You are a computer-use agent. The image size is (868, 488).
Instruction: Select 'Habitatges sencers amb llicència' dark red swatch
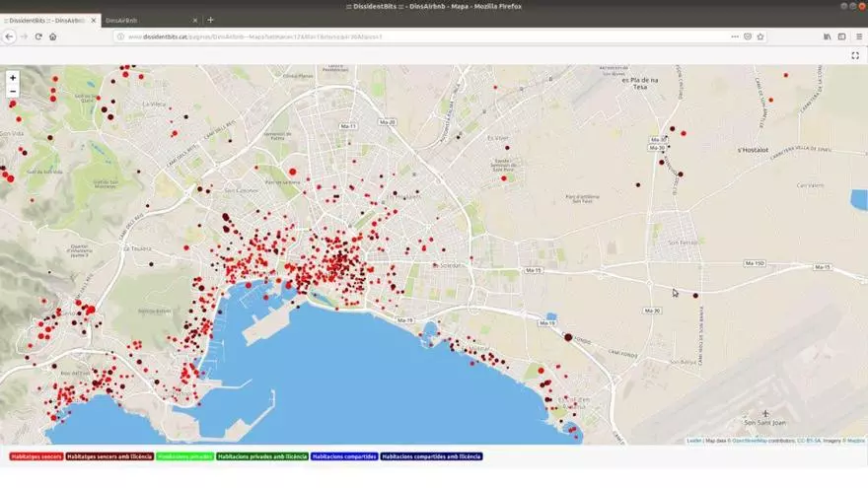tap(109, 456)
